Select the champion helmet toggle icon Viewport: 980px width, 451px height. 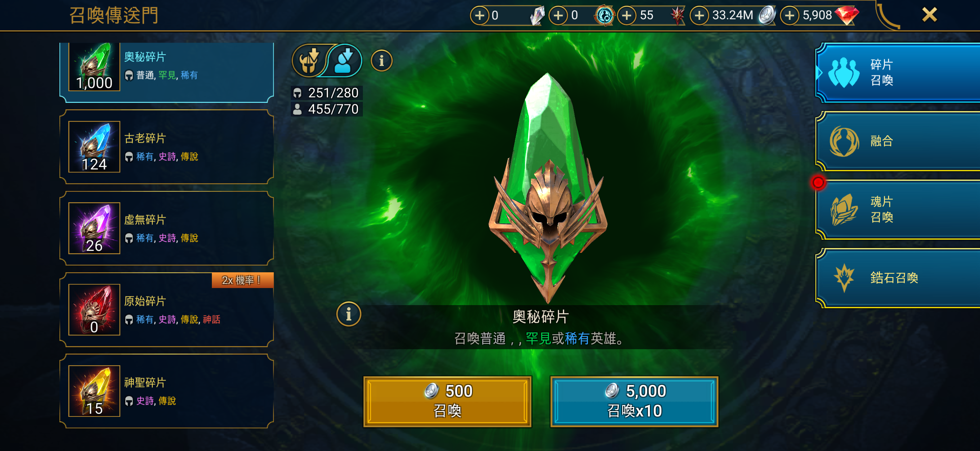pyautogui.click(x=309, y=60)
